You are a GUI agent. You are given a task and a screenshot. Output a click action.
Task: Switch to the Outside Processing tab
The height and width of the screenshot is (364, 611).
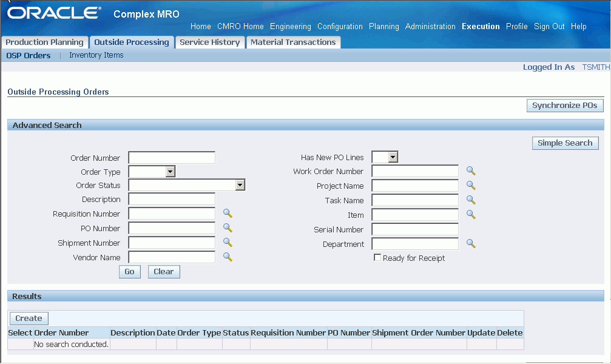click(x=132, y=42)
